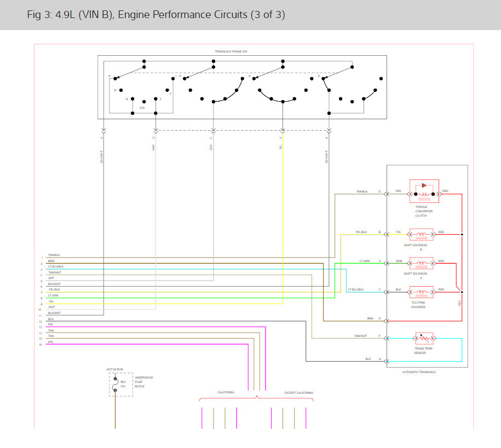
Task: Click the Shift Solenoid A coil symbol
Action: click(x=422, y=264)
